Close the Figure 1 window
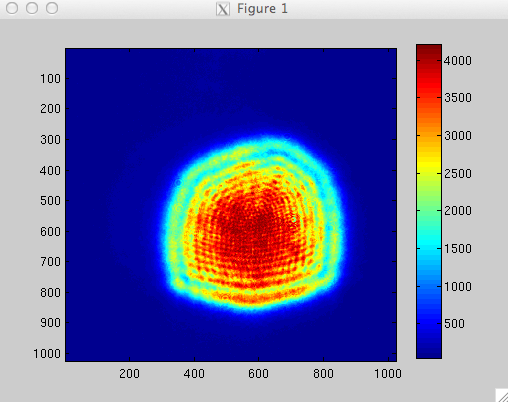 tap(12, 8)
